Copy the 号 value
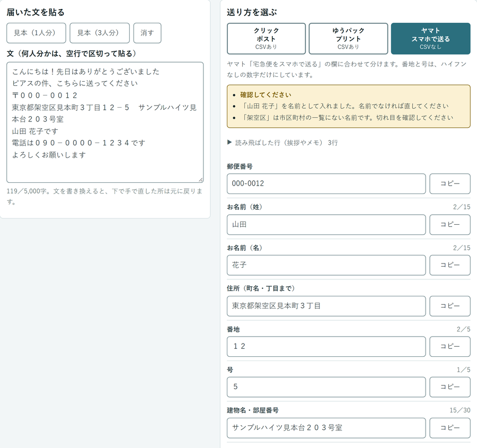Image resolution: width=477 pixels, height=448 pixels. (x=450, y=387)
